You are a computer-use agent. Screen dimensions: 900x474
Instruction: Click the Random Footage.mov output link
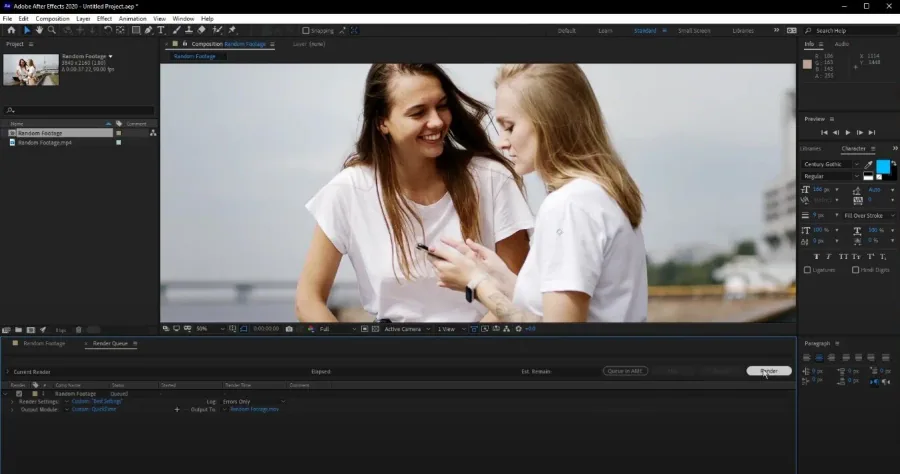254,410
